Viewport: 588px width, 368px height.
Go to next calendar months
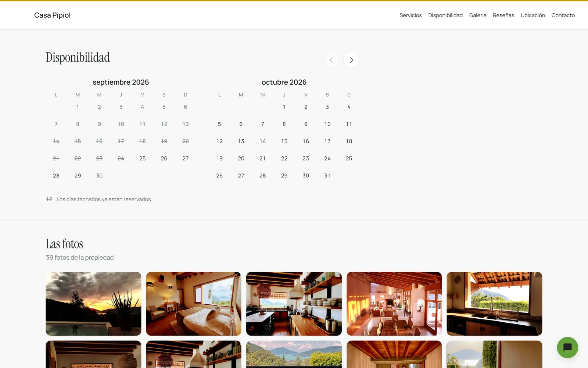(351, 60)
